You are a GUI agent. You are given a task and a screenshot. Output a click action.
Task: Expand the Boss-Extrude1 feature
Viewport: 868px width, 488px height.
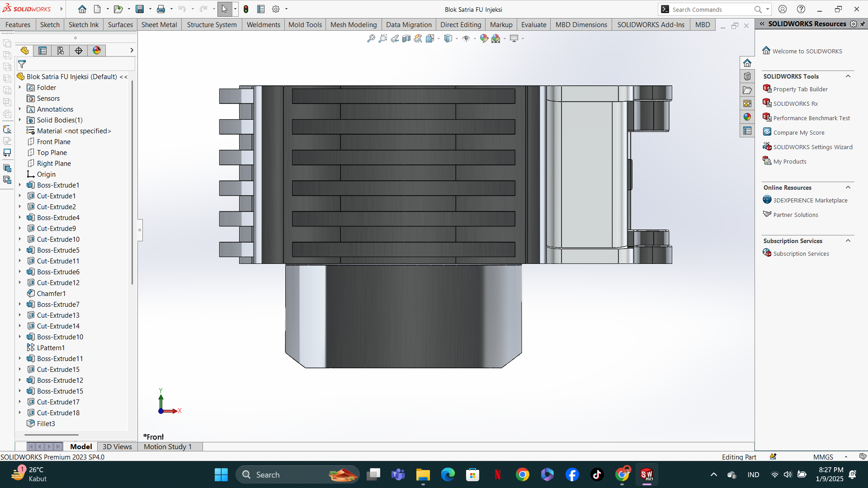click(20, 185)
